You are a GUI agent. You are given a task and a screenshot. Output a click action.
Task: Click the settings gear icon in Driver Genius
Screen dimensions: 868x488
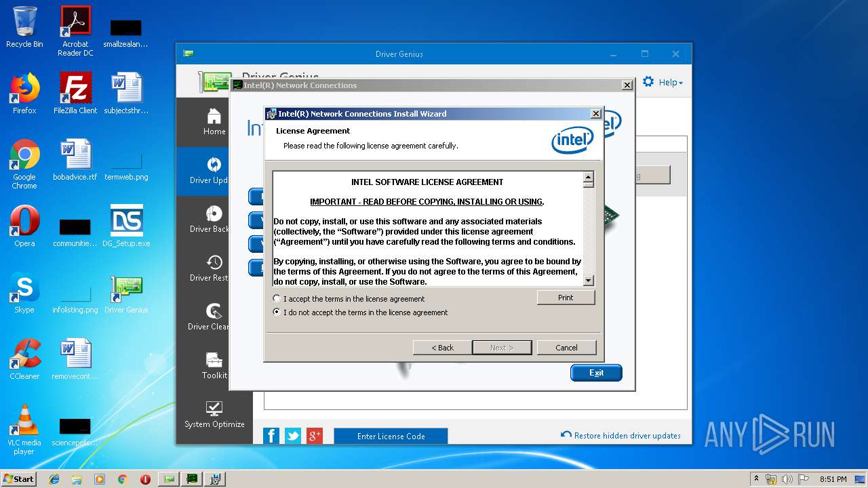point(648,81)
